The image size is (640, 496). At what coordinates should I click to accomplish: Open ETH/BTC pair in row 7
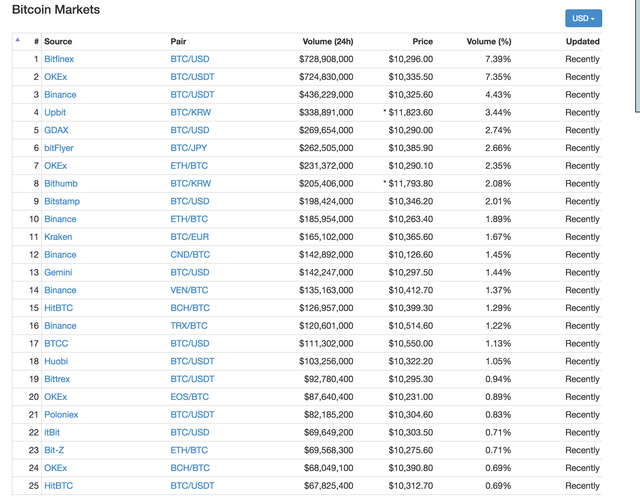tap(189, 166)
